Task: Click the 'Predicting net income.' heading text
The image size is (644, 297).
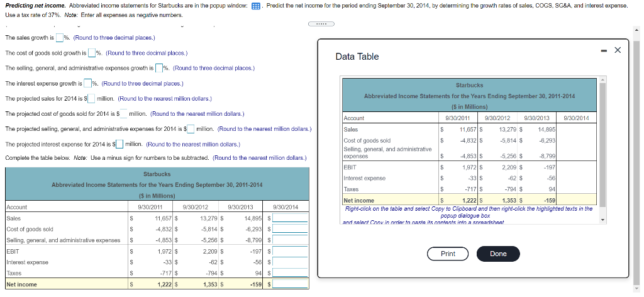Action: tap(36, 6)
